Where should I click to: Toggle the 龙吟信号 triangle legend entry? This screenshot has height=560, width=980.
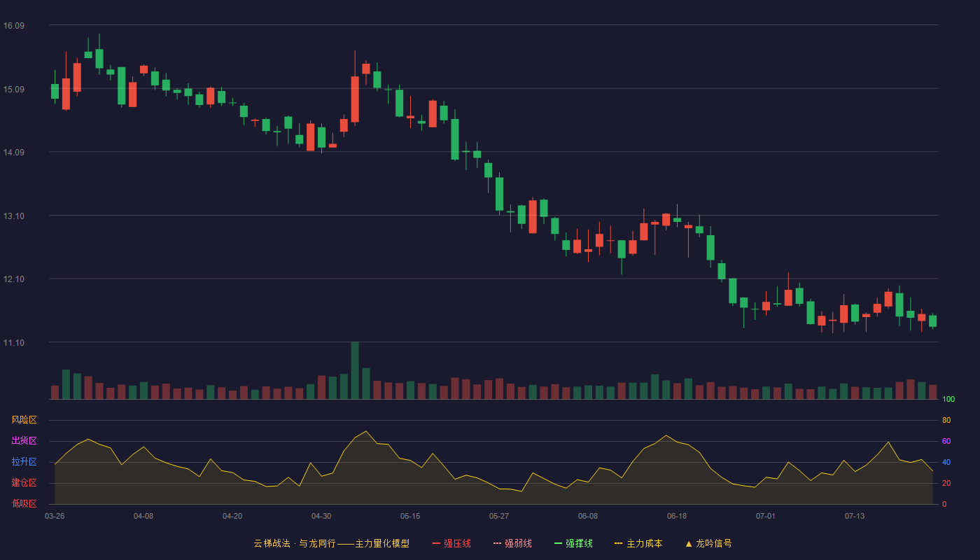coord(708,543)
